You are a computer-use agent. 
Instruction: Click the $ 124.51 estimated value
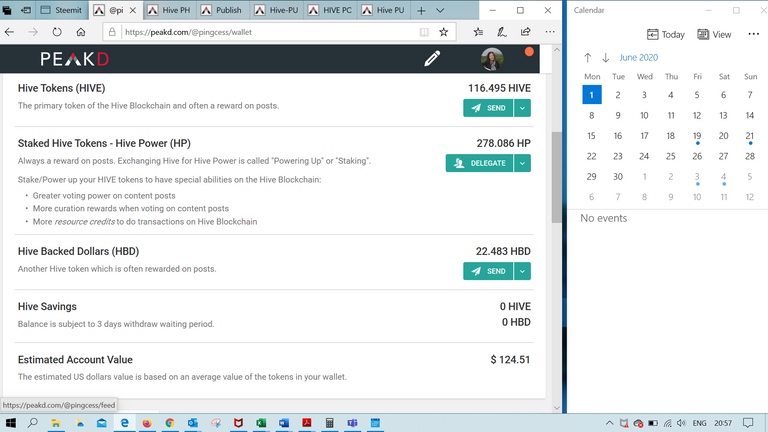pos(510,360)
